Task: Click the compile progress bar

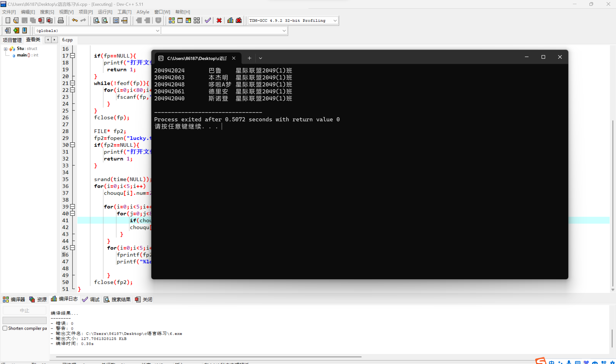Action: click(24, 320)
